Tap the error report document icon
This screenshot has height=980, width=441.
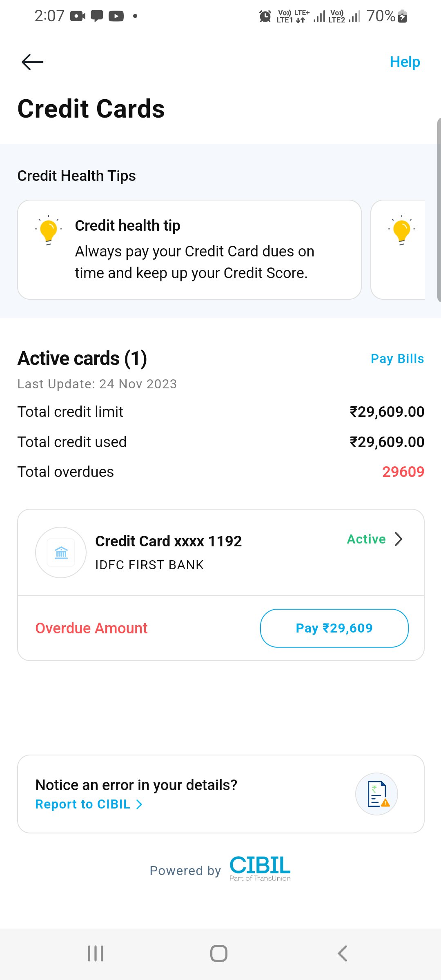click(x=377, y=794)
